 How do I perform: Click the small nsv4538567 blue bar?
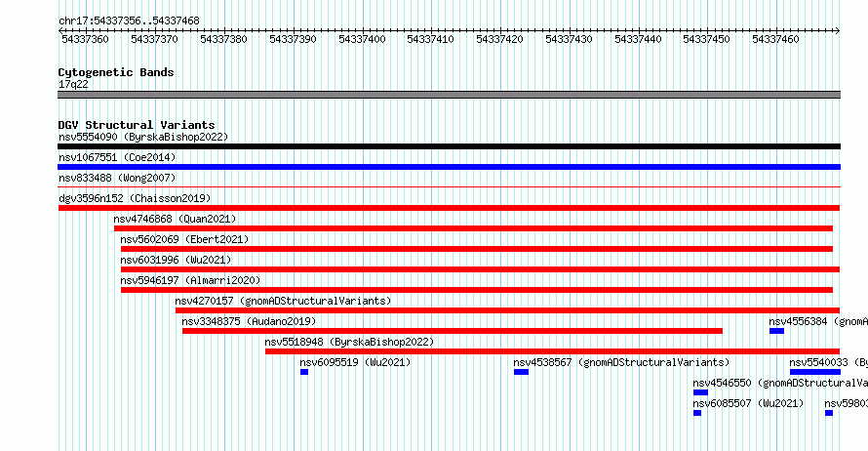[521, 372]
